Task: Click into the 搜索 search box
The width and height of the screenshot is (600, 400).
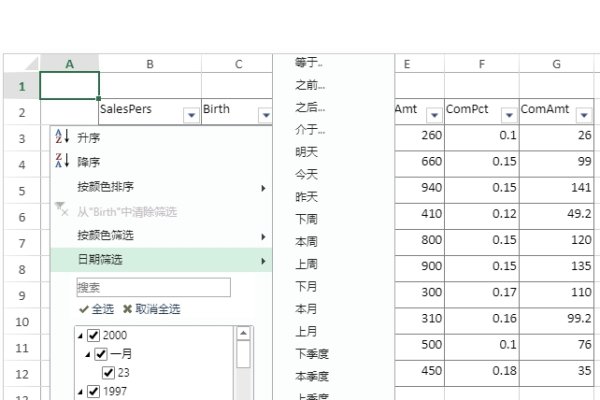Action: (x=153, y=287)
